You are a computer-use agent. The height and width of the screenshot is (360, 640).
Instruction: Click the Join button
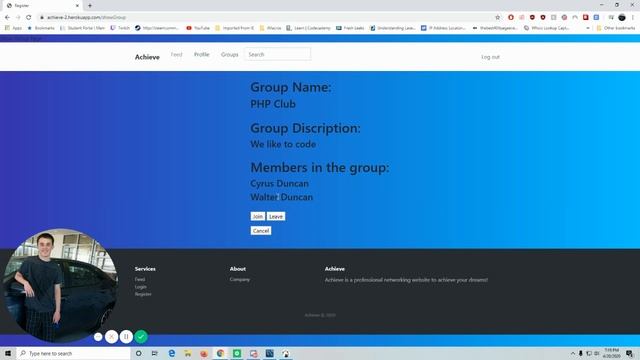point(258,216)
